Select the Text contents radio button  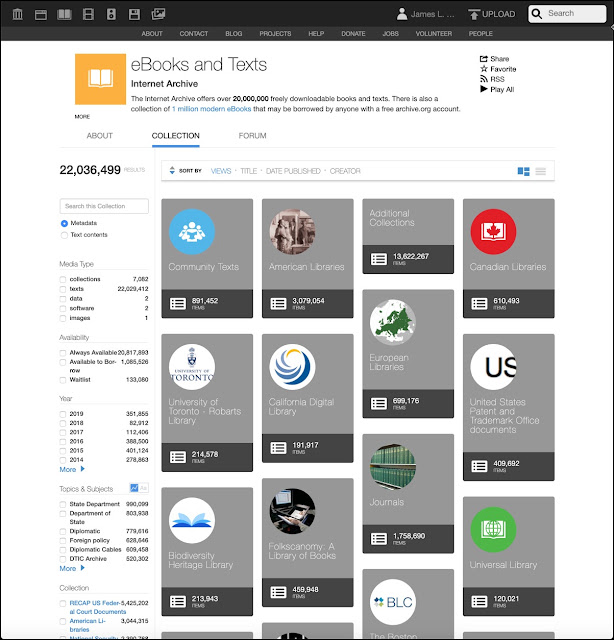(x=64, y=235)
